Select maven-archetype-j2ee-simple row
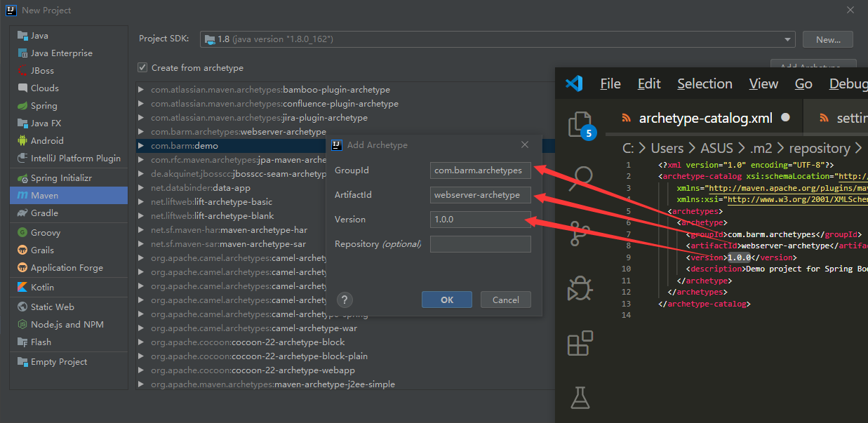This screenshot has width=868, height=423. tap(273, 384)
